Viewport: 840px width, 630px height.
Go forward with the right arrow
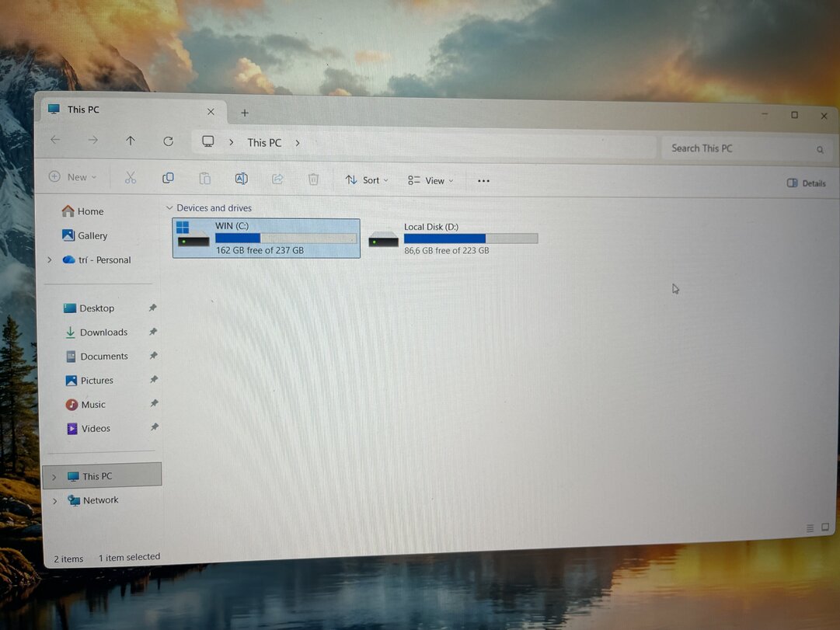(92, 140)
